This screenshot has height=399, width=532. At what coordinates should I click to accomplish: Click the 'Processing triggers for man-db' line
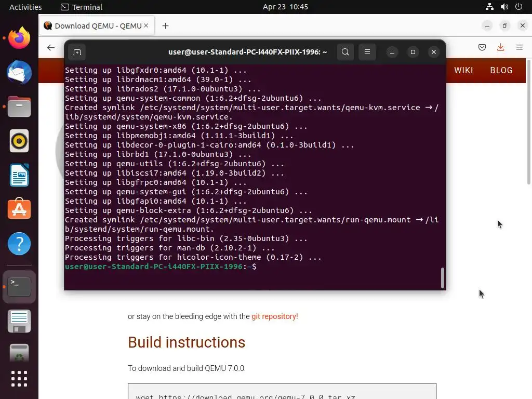coord(170,248)
